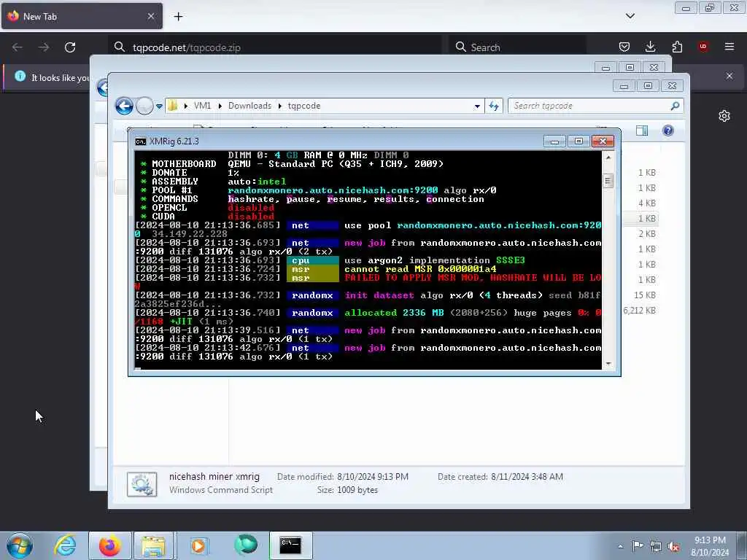Screen dimensions: 747x560
Task: Select tqpcode in the Explorer breadcrumb
Action: [304, 106]
